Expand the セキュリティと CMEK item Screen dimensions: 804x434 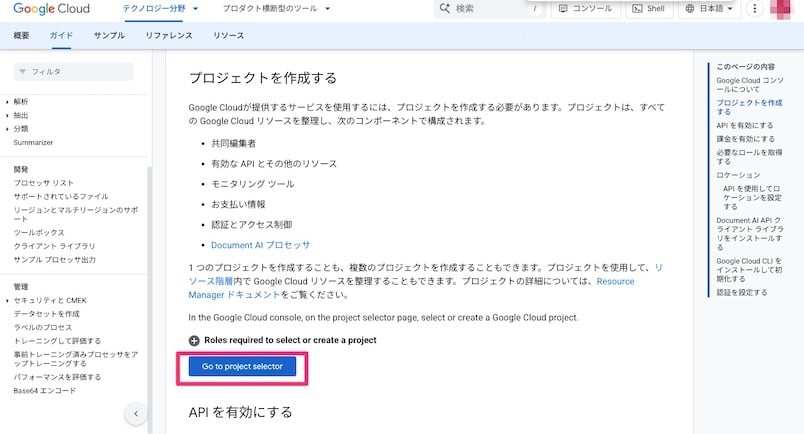pos(7,301)
